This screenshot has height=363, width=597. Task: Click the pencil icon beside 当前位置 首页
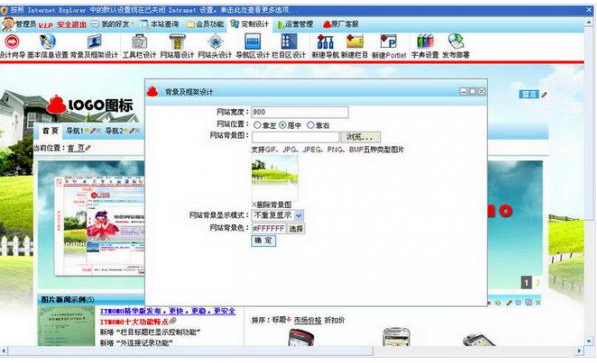click(88, 148)
